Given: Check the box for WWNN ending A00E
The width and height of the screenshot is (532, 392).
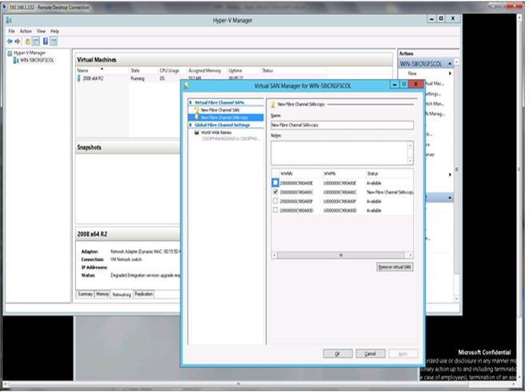Looking at the screenshot, I should click(276, 183).
